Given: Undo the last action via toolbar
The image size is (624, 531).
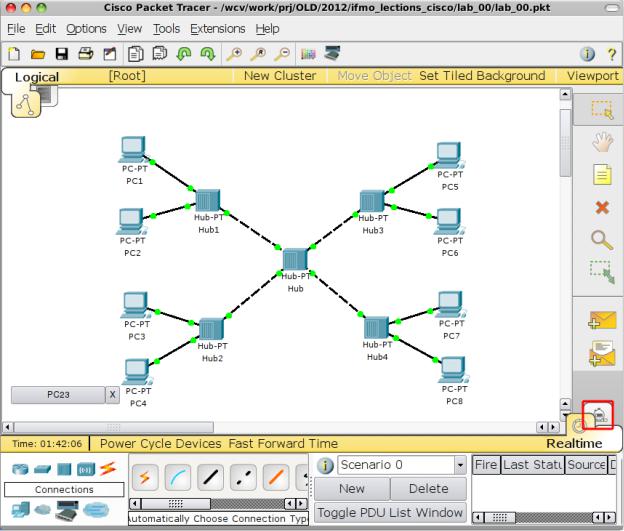Looking at the screenshot, I should click(x=183, y=54).
